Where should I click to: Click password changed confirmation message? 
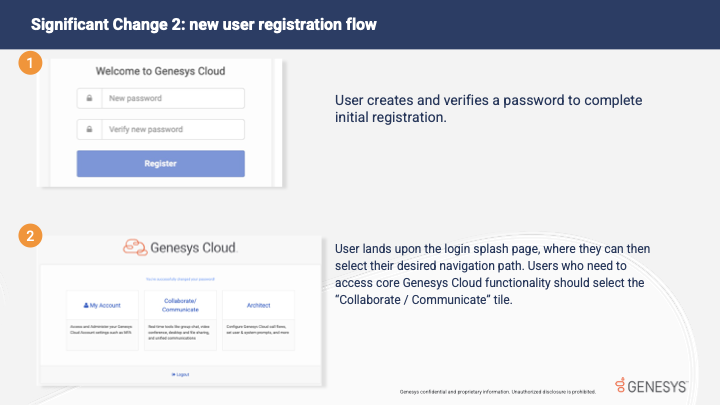180,279
